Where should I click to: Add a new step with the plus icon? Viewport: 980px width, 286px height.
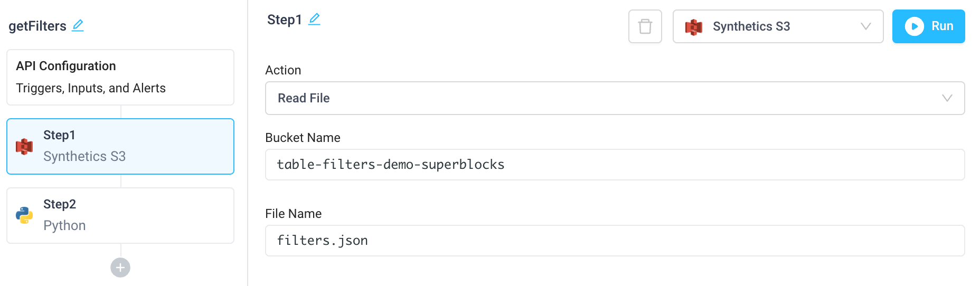click(120, 268)
